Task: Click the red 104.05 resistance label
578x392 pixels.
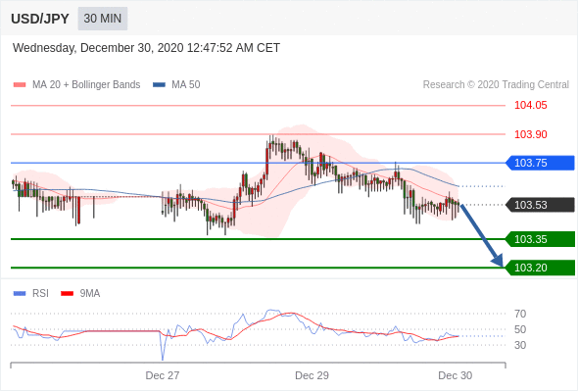Action: click(531, 105)
